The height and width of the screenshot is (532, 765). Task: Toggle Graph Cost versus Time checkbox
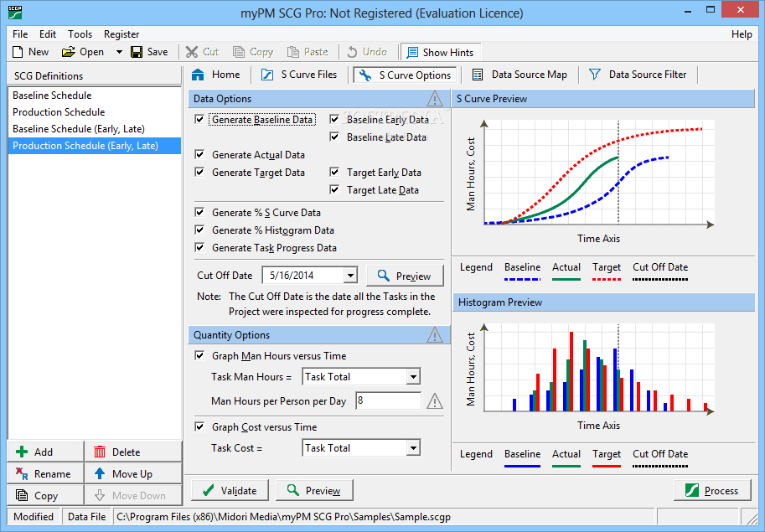[x=199, y=426]
